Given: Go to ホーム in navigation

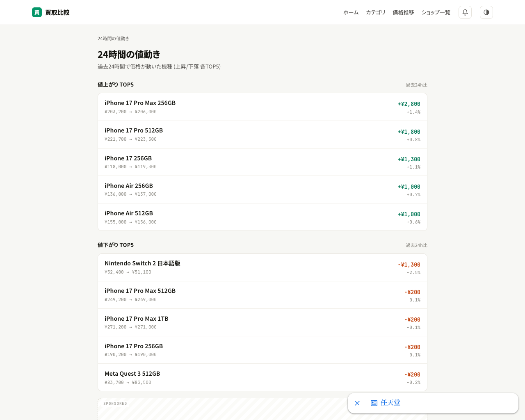Looking at the screenshot, I should [351, 12].
